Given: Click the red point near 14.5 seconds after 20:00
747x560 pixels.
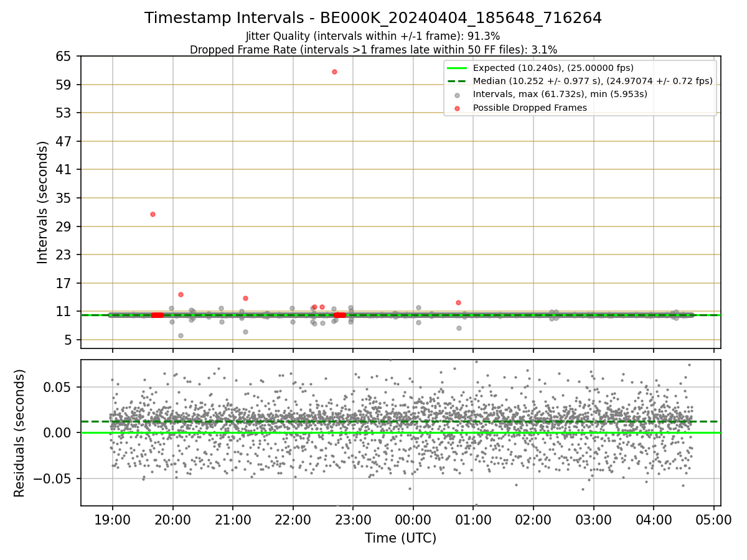Looking at the screenshot, I should (x=181, y=294).
